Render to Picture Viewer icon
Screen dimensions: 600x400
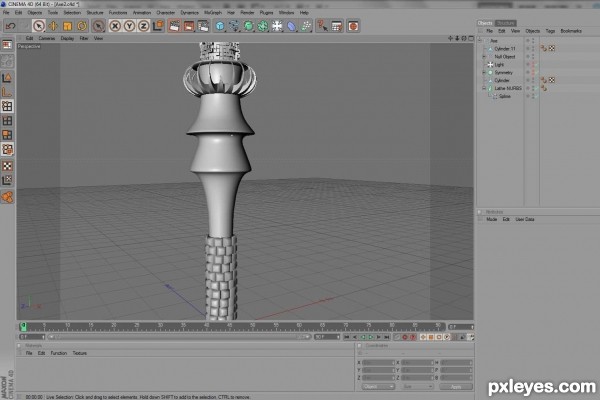click(189, 26)
